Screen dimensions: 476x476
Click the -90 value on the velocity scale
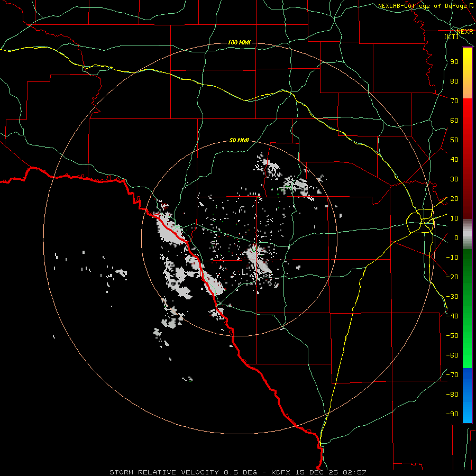click(452, 414)
